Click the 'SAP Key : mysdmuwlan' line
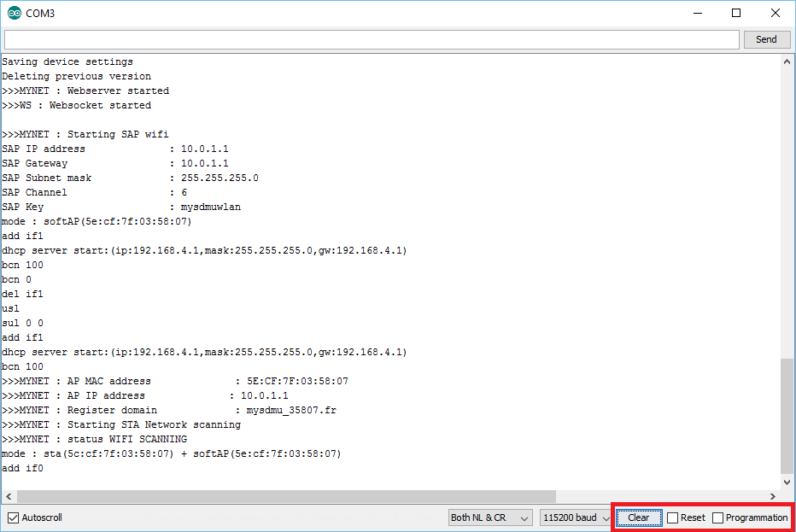Screen dimensions: 796x532 tap(121, 208)
